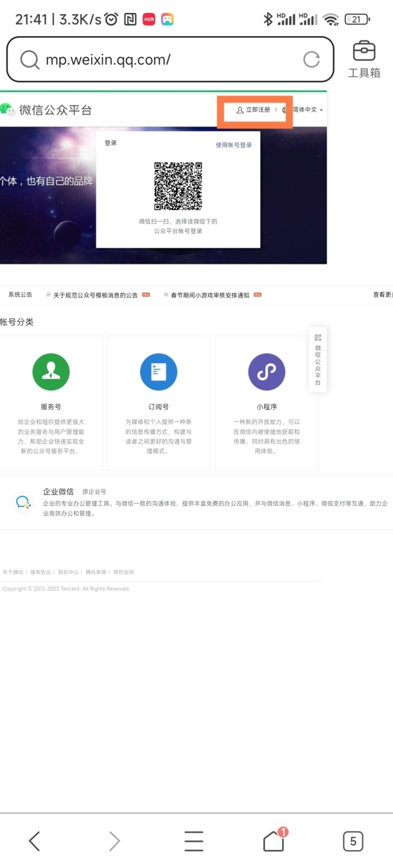
Task: Tap the alarm clock status bar icon
Action: [111, 19]
